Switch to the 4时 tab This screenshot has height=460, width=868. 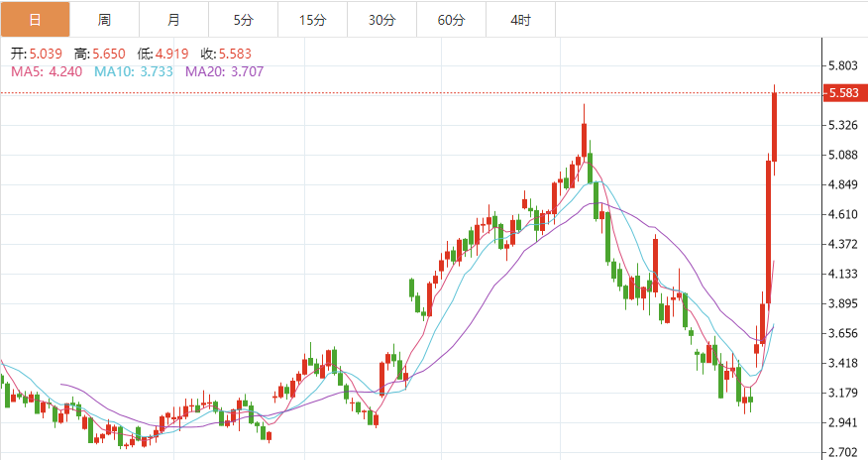[x=520, y=20]
